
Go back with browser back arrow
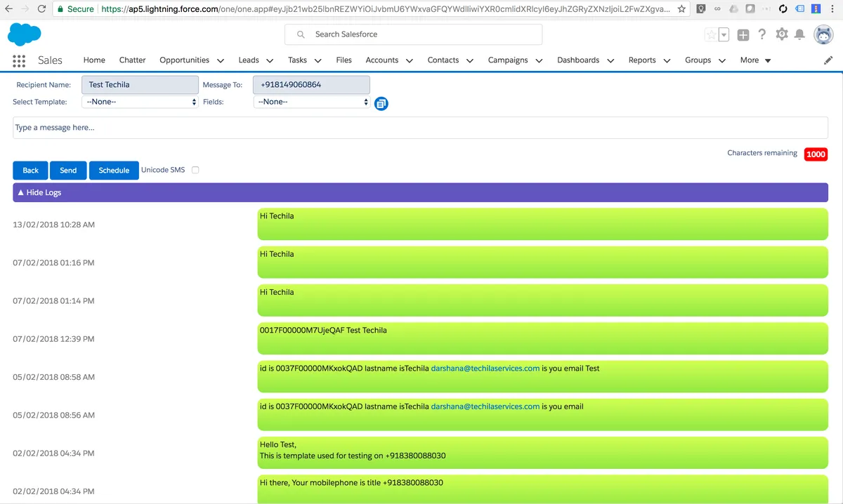tap(9, 9)
